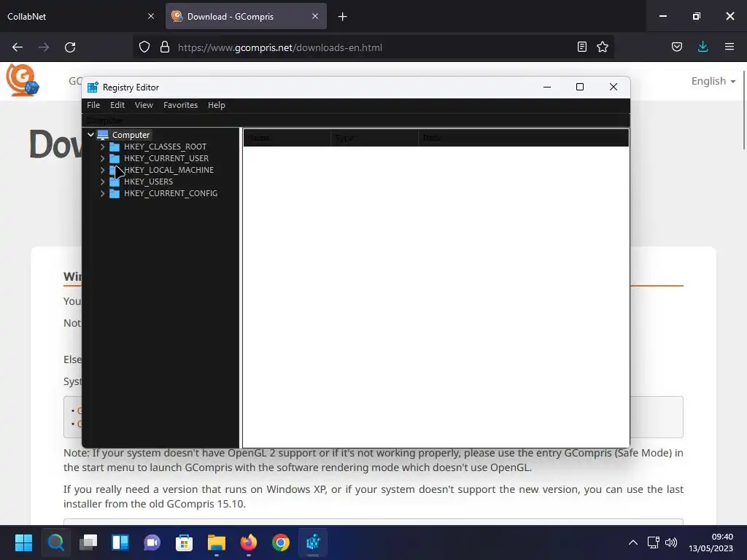This screenshot has width=747, height=560.
Task: Expand the HKEY_CLASSES_ROOT key
Action: (102, 147)
